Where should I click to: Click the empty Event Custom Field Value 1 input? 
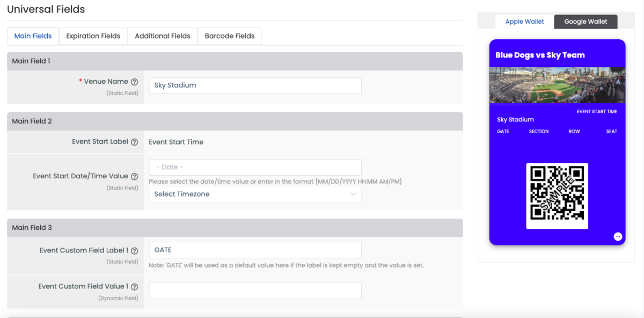[x=255, y=290]
